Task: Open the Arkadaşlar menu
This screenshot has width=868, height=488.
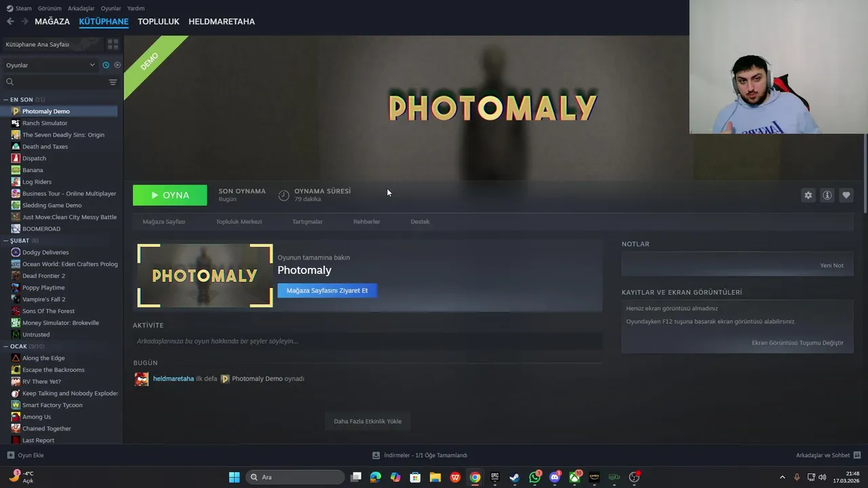Action: (x=81, y=8)
